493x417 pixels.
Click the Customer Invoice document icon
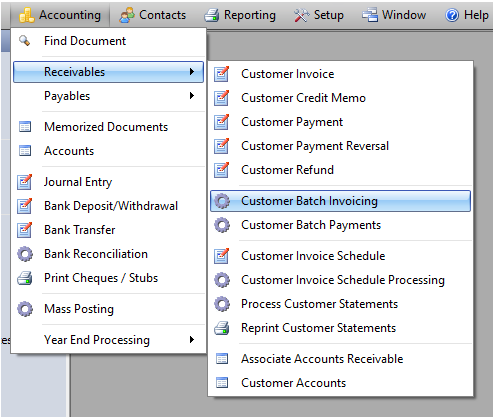click(222, 74)
